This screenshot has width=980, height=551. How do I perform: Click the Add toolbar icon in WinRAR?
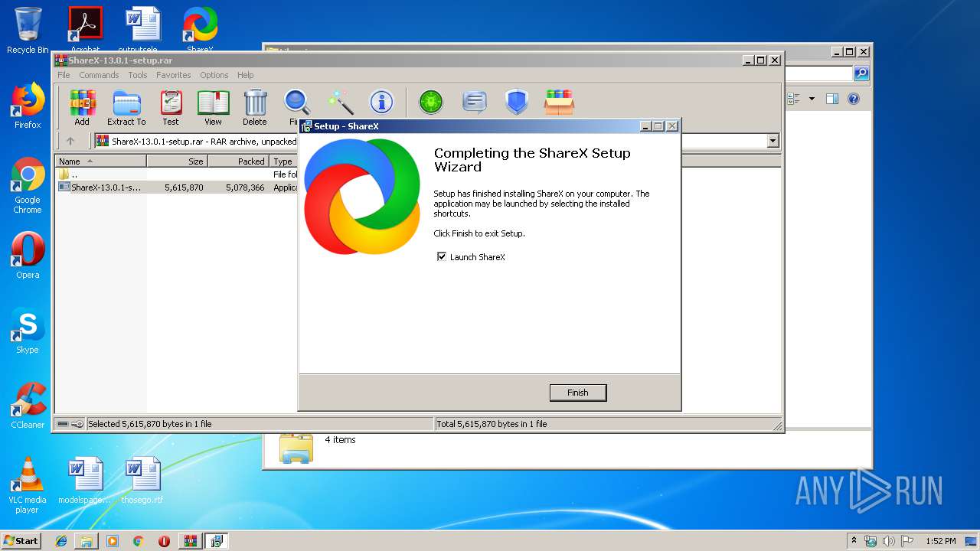[x=82, y=107]
